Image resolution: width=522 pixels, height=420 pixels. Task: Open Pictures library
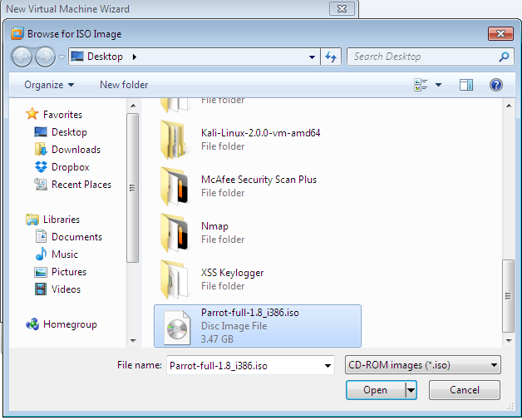[69, 272]
